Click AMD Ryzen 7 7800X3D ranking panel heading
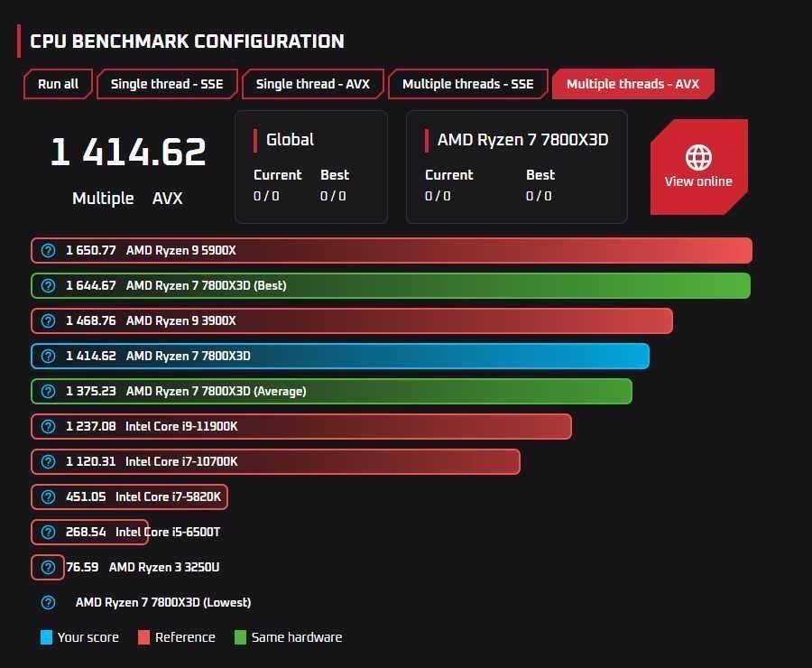Image resolution: width=812 pixels, height=668 pixels. pos(522,140)
